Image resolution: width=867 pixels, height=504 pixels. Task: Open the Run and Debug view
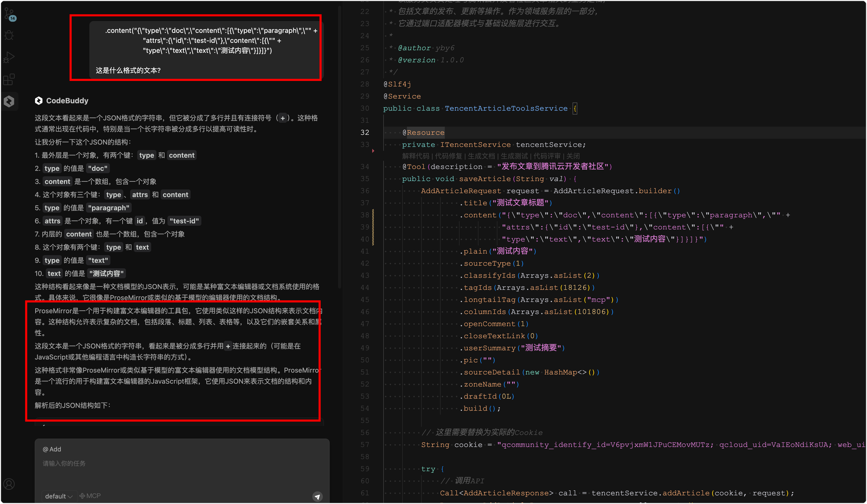[x=9, y=57]
